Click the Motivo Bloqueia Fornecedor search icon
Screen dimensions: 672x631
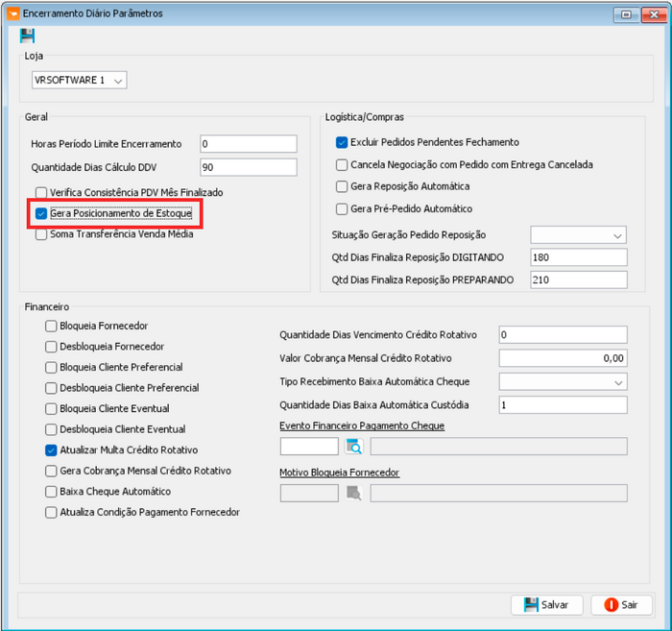click(353, 493)
